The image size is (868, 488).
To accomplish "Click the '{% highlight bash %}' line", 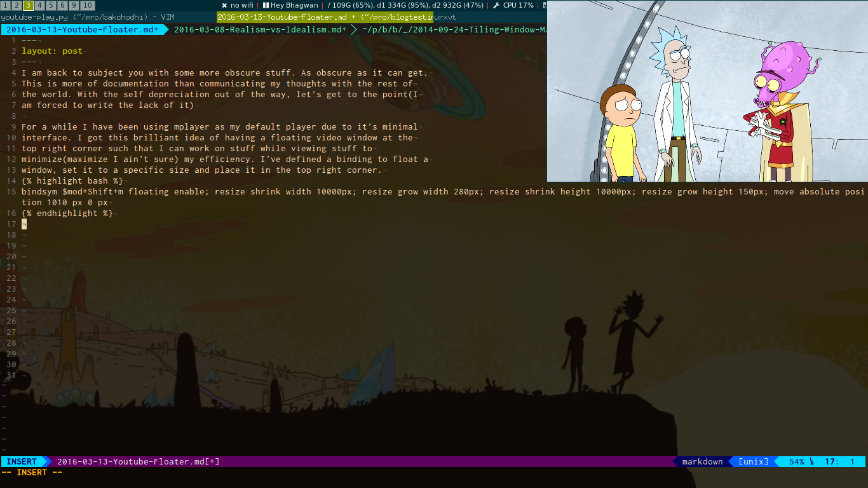I will point(72,180).
